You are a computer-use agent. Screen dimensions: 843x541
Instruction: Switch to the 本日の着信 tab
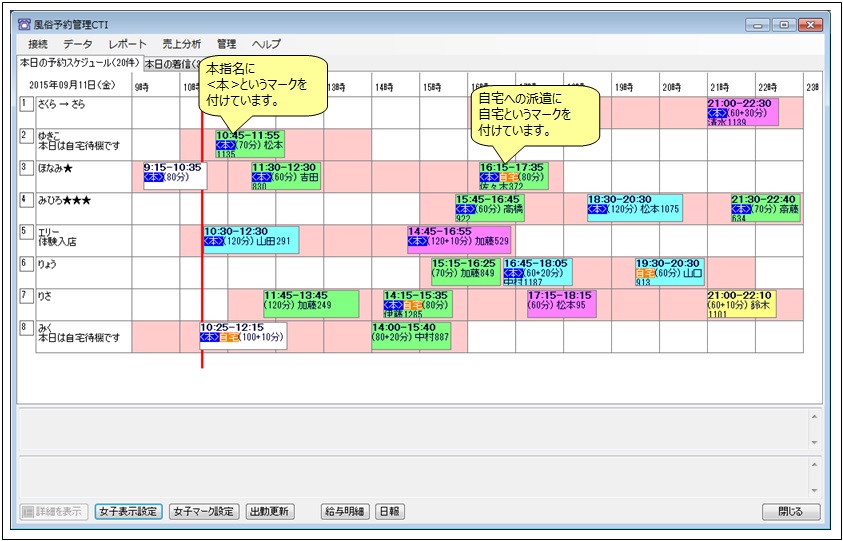click(172, 64)
